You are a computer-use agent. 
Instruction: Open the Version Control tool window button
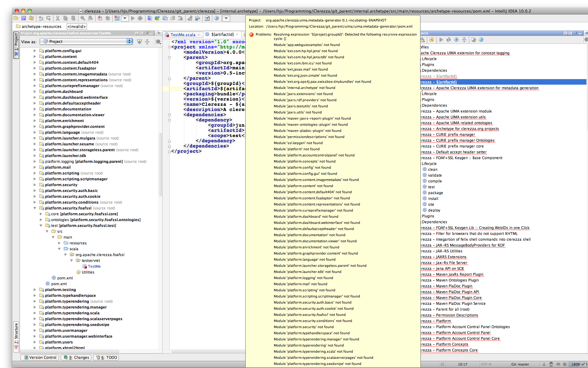point(40,357)
